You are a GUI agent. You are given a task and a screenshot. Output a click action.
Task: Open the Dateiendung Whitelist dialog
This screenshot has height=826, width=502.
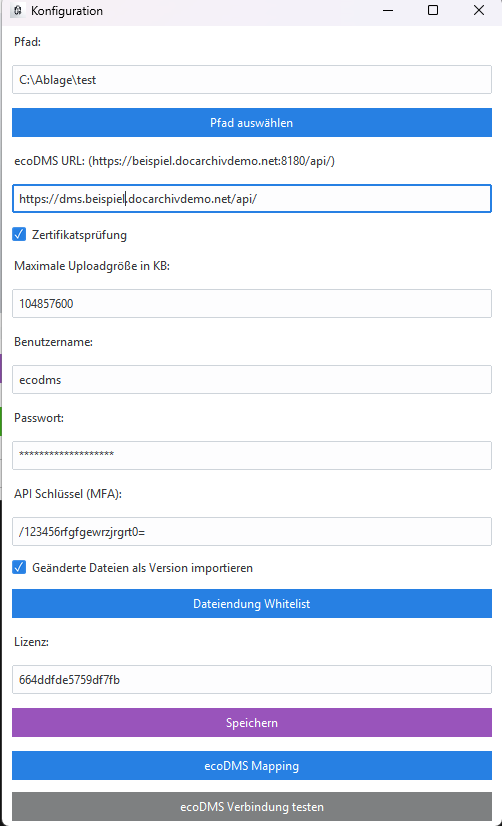pos(252,604)
